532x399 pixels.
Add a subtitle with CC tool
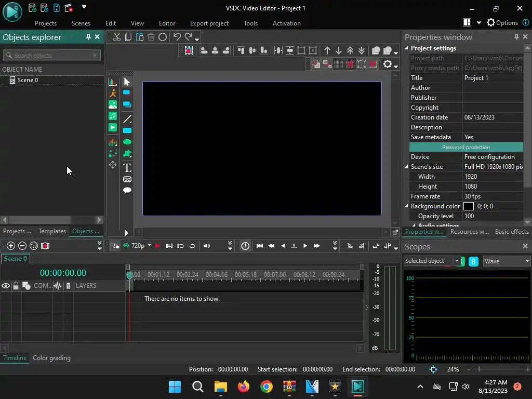[127, 179]
